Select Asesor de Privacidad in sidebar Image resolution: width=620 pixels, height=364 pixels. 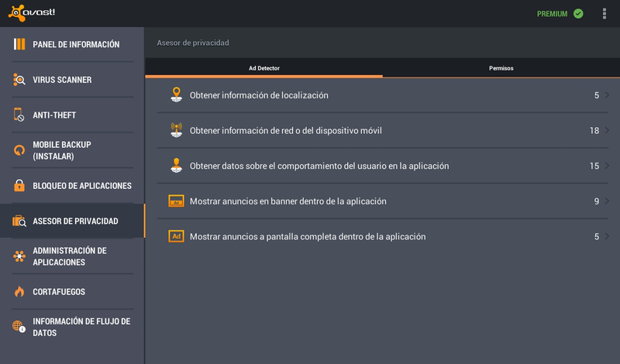72,221
